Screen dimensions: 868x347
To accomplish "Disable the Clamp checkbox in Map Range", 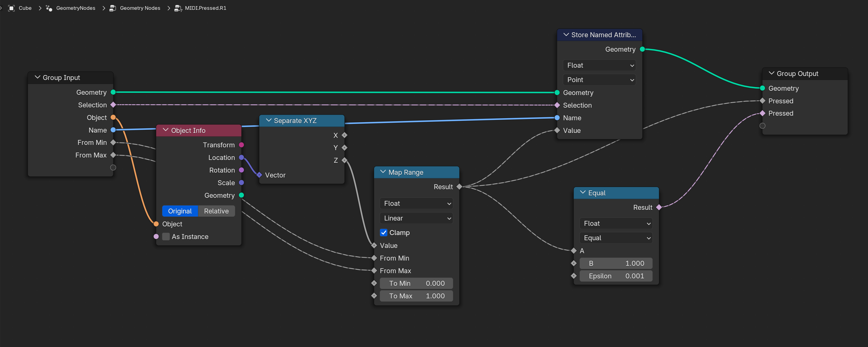I will (383, 233).
